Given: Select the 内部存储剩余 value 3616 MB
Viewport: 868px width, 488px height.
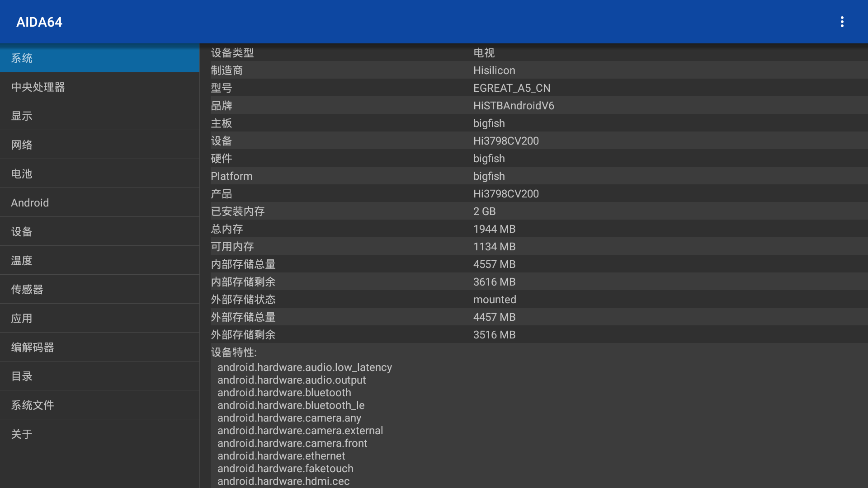Looking at the screenshot, I should [494, 282].
